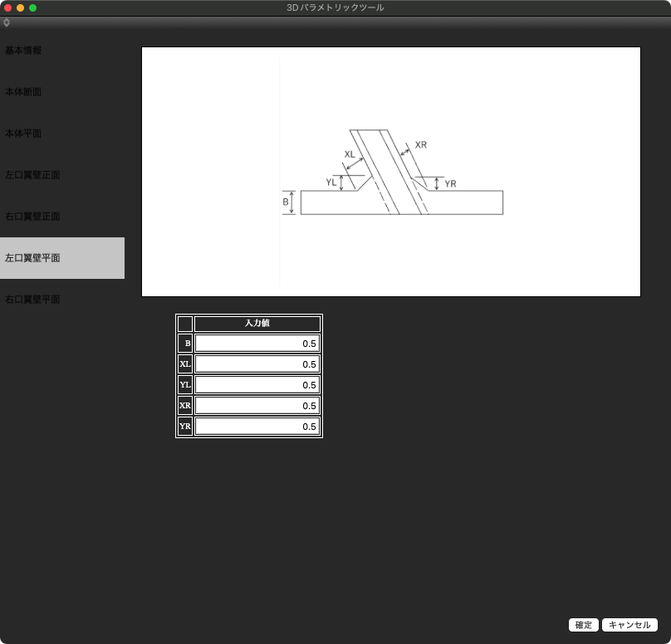Select the XR value input field
The image size is (671, 644).
[257, 406]
